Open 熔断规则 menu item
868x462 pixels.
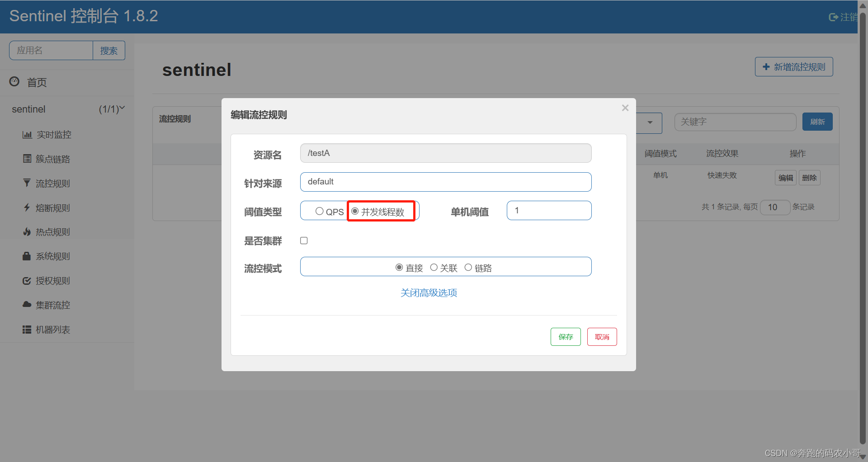(x=53, y=208)
